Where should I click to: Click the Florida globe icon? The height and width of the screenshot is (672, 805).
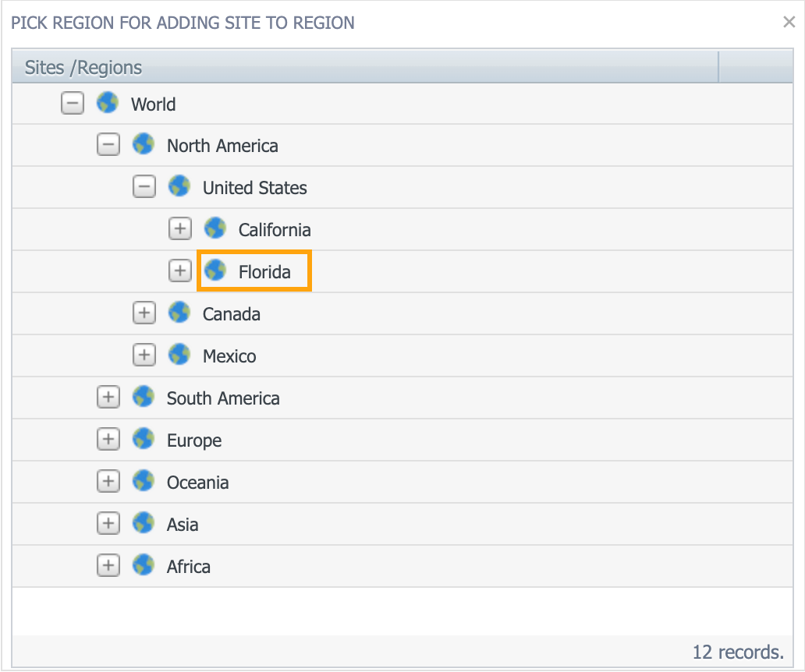215,271
